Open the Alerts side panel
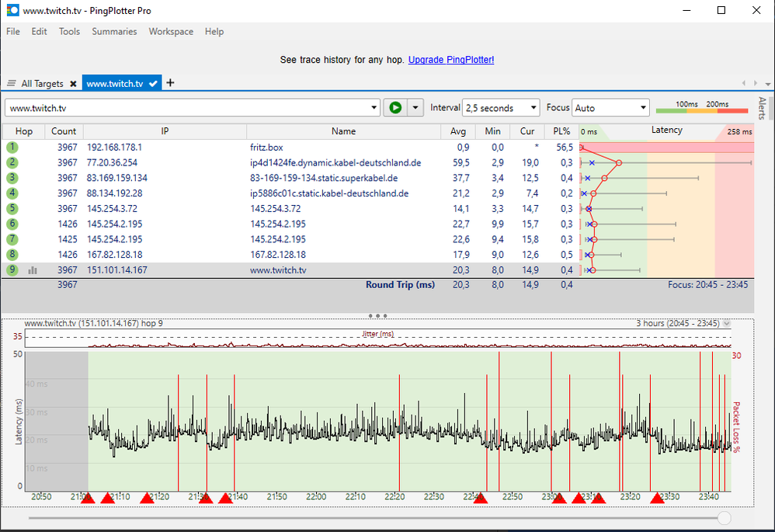This screenshot has width=775, height=532. point(762,108)
